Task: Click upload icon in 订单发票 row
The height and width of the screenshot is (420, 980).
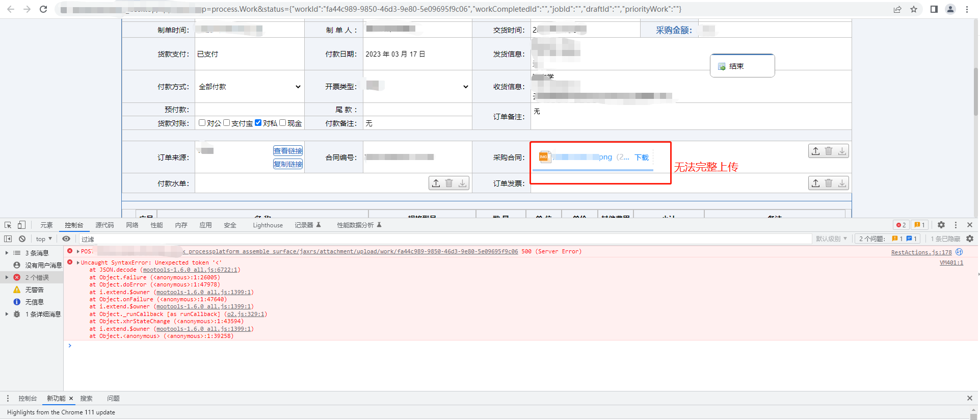Action: 815,183
